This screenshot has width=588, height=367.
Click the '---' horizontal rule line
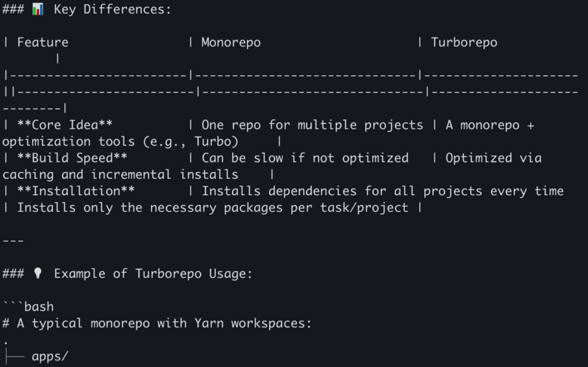13,241
